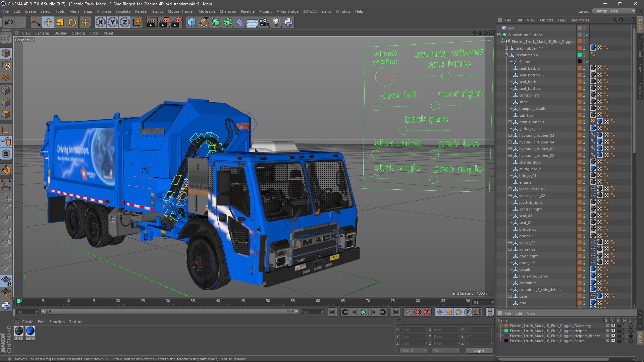Viewport: 644px width, 362px height.
Task: Click the Render View clapboard icon
Action: coord(152,22)
